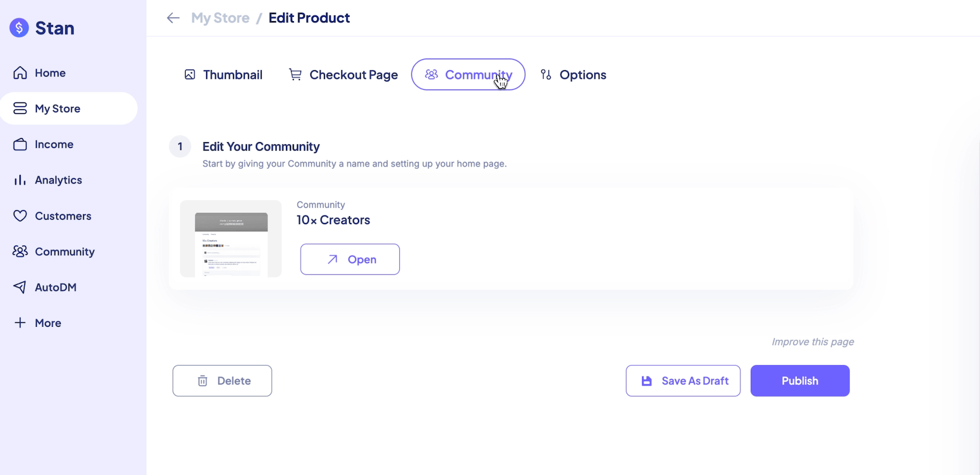Click the Stan dollar logo

pyautogui.click(x=19, y=27)
